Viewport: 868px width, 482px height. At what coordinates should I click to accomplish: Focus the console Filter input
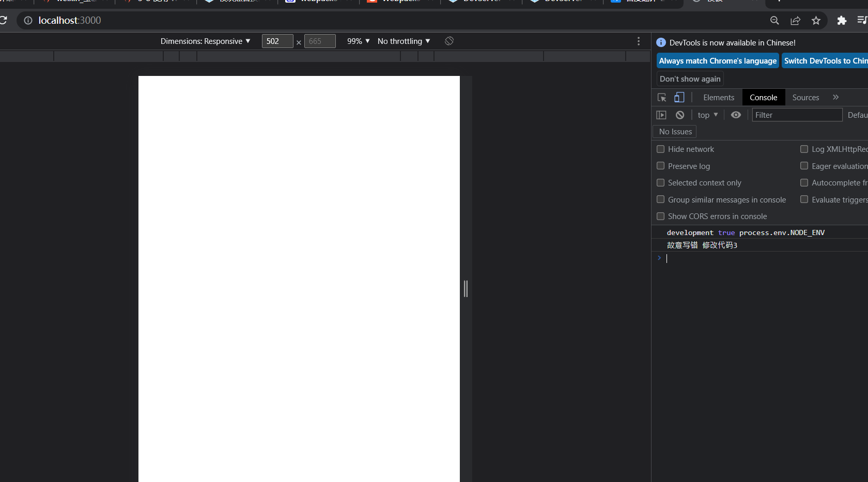coord(797,115)
